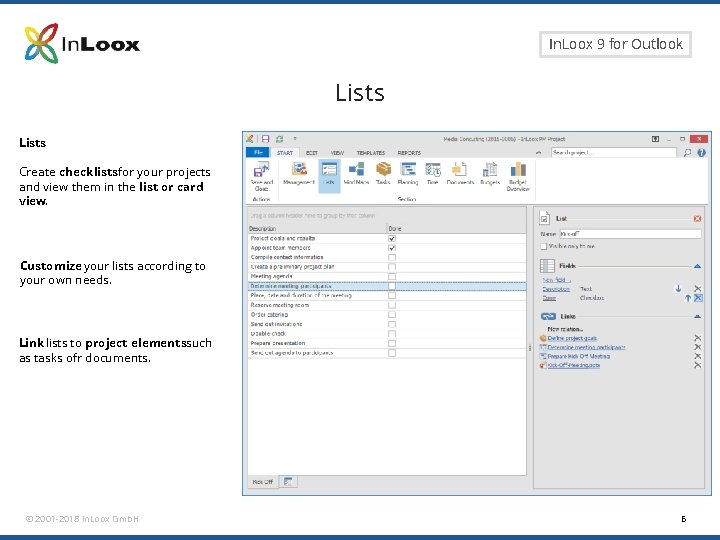Click the card view icon next to Kick Off tab
This screenshot has height=540, width=720.
point(288,482)
